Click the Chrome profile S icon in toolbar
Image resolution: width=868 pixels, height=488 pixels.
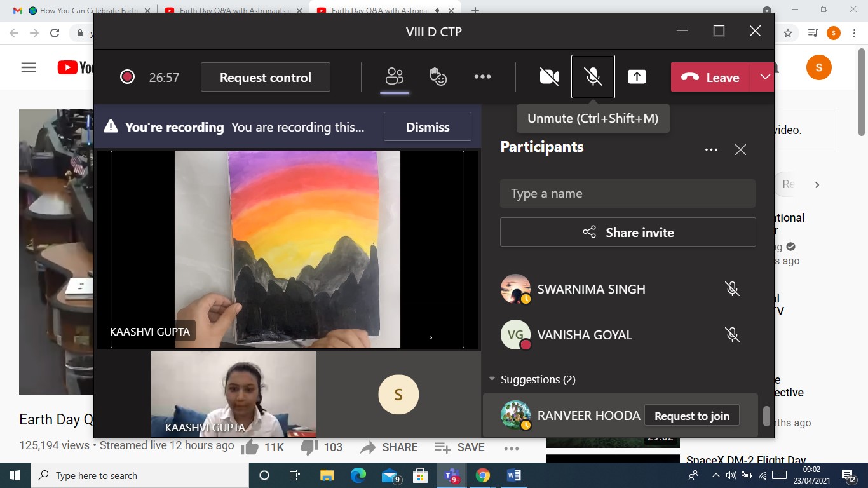click(834, 33)
